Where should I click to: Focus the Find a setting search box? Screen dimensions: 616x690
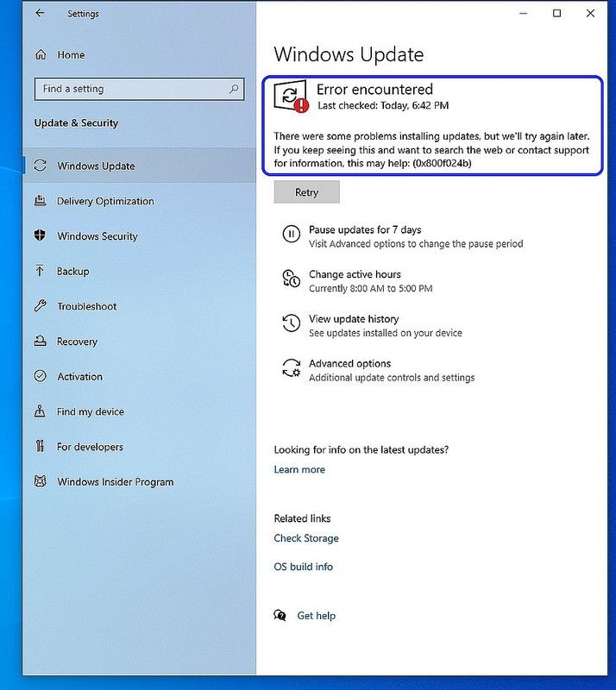point(139,89)
